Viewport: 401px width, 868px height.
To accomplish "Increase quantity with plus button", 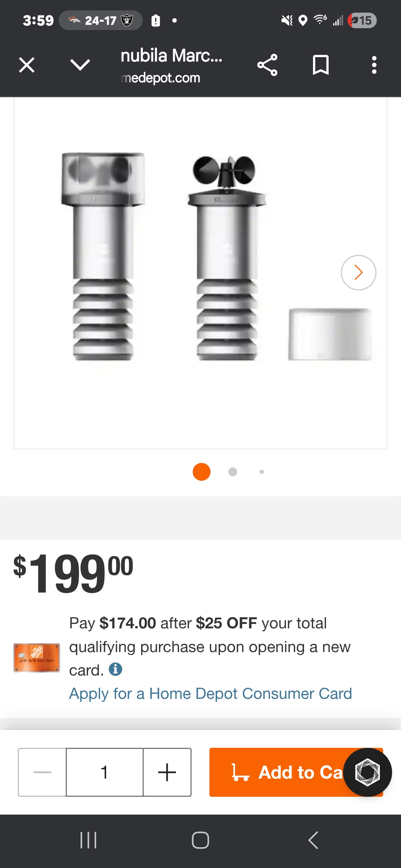I will click(x=167, y=772).
